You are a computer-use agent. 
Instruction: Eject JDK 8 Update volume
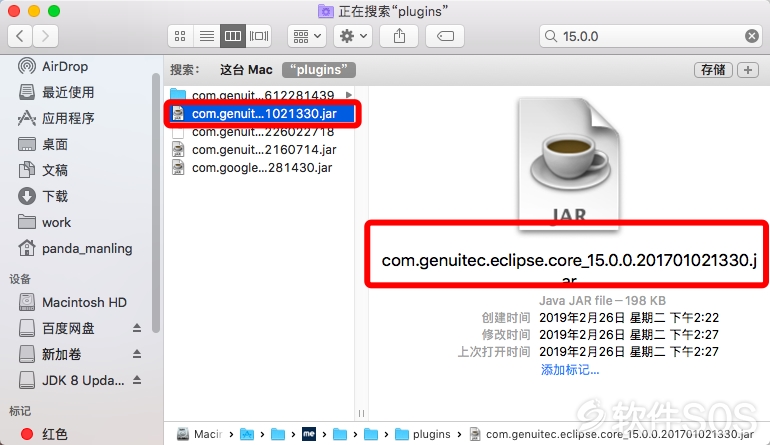click(x=137, y=380)
